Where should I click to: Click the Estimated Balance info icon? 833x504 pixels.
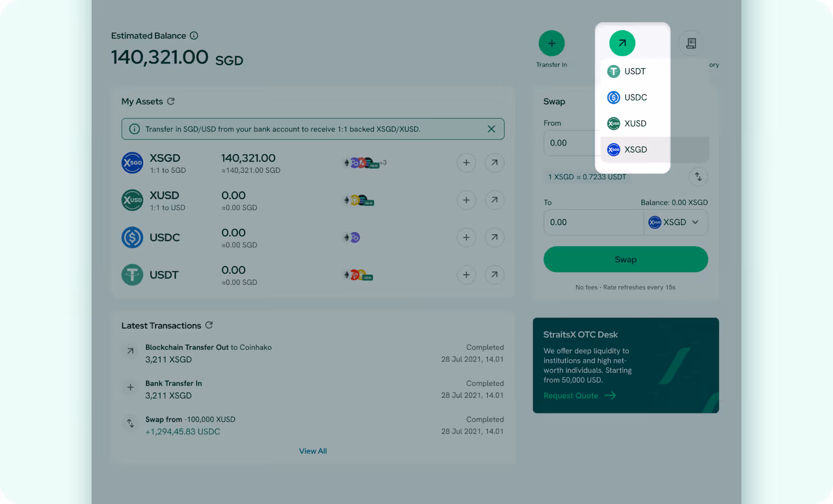(194, 35)
